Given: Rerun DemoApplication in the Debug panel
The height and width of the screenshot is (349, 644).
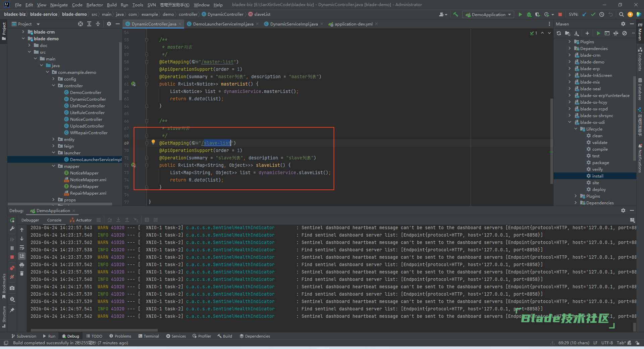Looking at the screenshot, I should (x=12, y=220).
